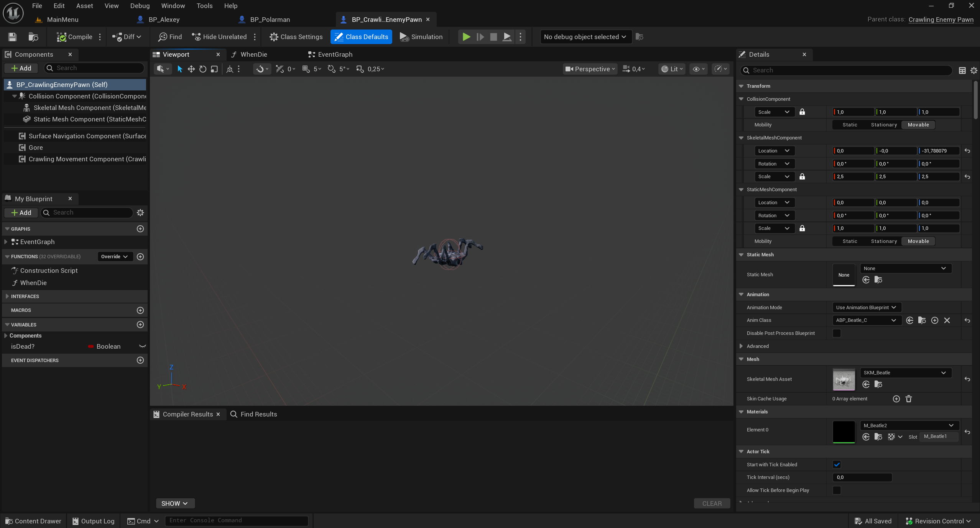
Task: Add a new macro with plus icon
Action: tap(140, 310)
